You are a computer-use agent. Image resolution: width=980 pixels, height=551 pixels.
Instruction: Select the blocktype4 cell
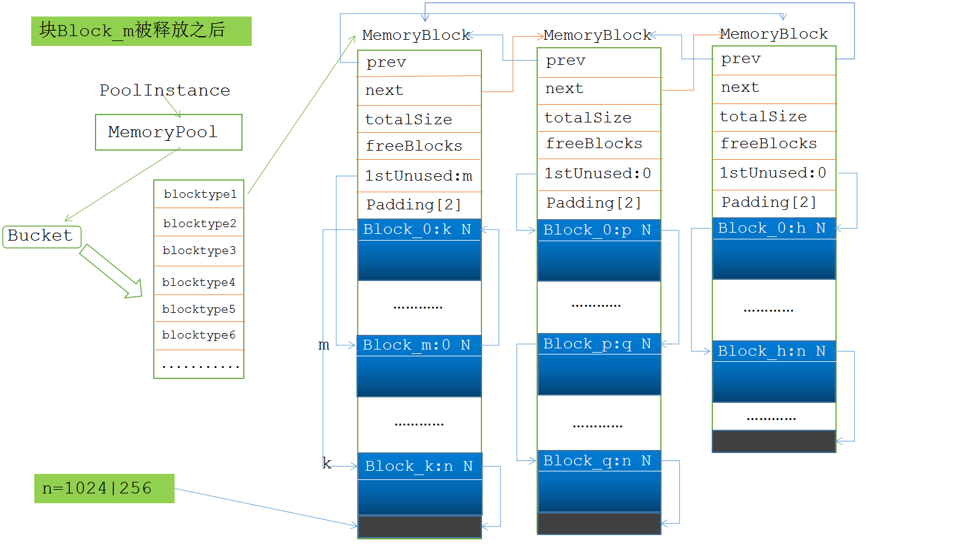[199, 282]
